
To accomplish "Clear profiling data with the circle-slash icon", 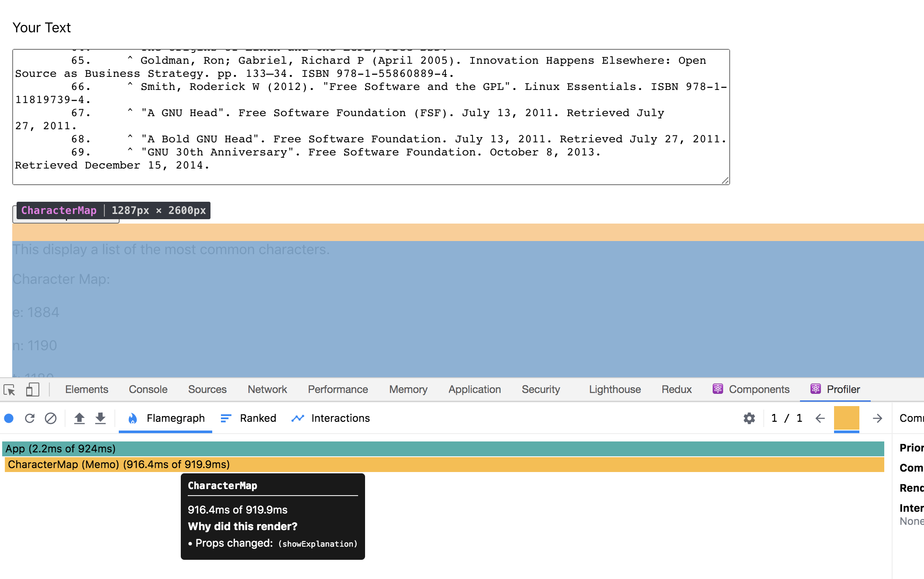I will pos(51,418).
